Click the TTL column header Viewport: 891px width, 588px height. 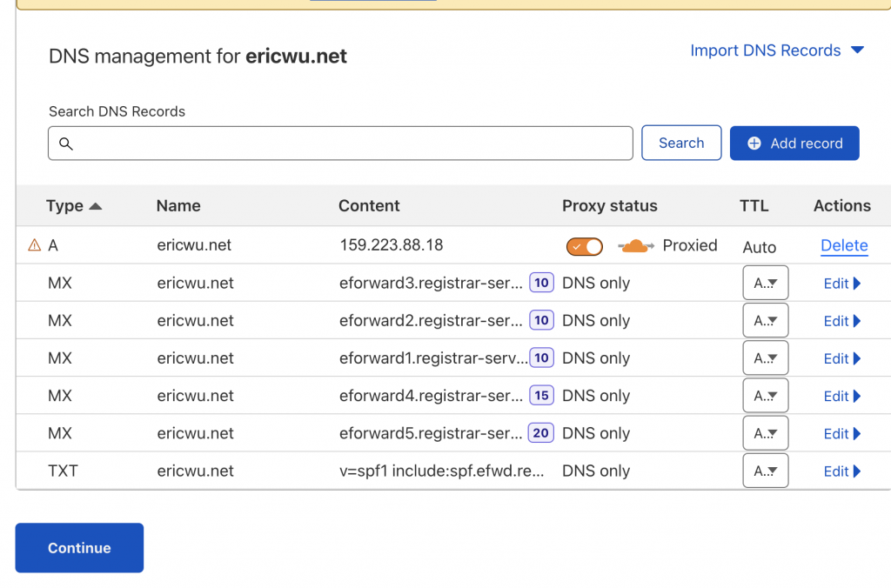pyautogui.click(x=754, y=205)
